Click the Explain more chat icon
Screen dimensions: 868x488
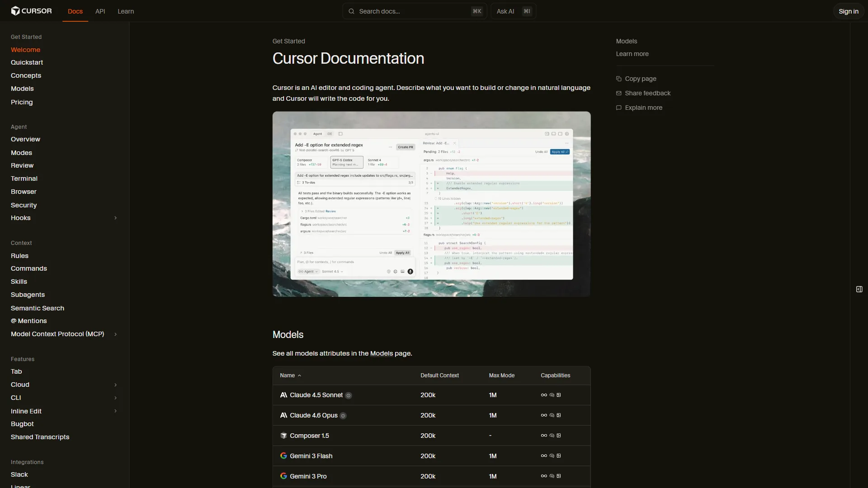(x=619, y=108)
